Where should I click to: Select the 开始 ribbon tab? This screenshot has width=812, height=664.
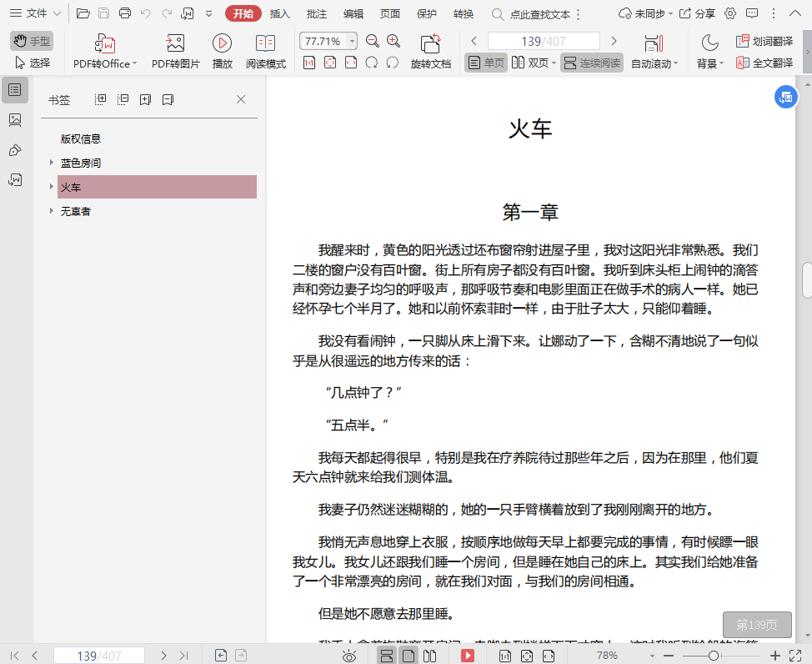tap(243, 13)
